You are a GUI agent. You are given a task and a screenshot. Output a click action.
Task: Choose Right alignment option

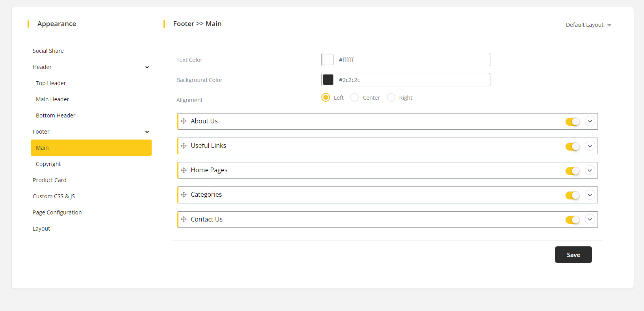(391, 97)
